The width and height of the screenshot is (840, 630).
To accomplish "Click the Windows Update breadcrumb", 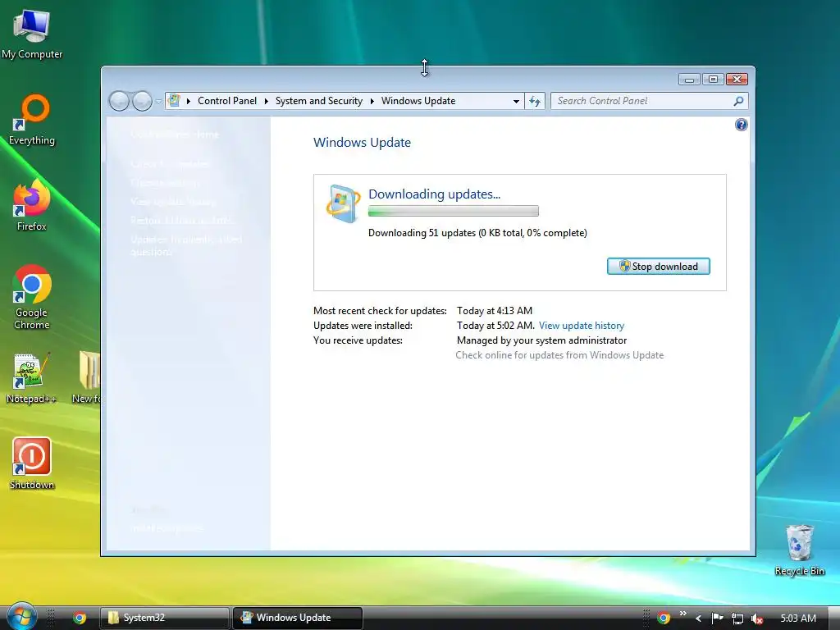I will coord(418,101).
